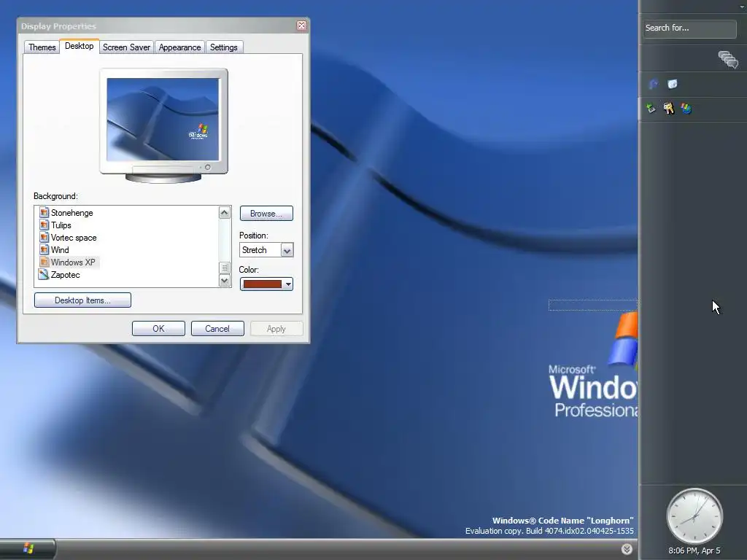Viewport: 747px width, 560px height.
Task: Click the blue swirl quick launch icon
Action: coord(654,85)
